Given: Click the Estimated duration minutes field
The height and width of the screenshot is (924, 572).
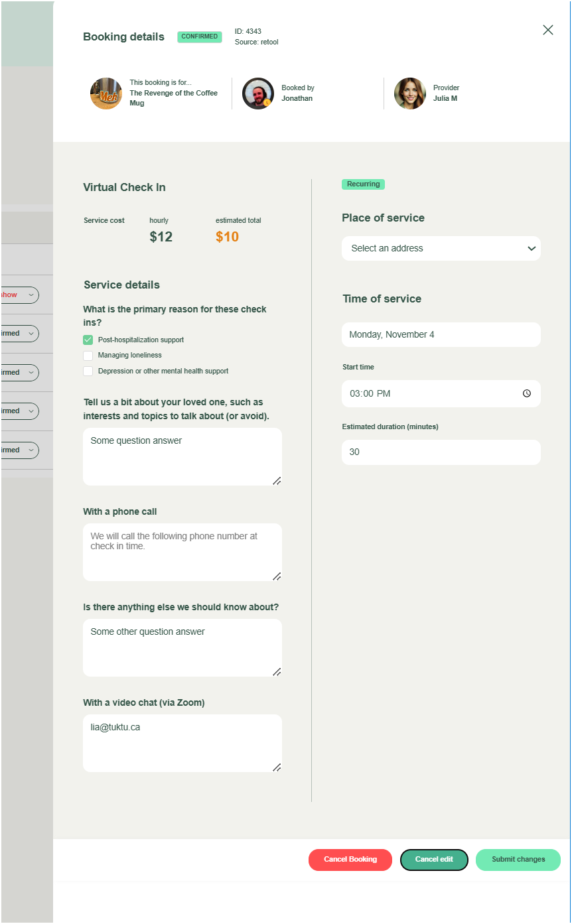Looking at the screenshot, I should [x=441, y=452].
